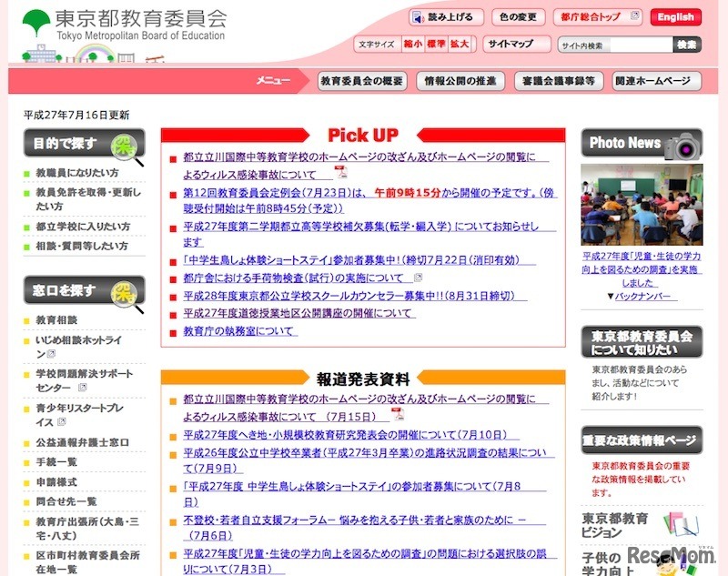This screenshot has width=728, height=576.
Task: Click the magnifying glass icon in 目的で探す panel
Action: pyautogui.click(x=126, y=149)
